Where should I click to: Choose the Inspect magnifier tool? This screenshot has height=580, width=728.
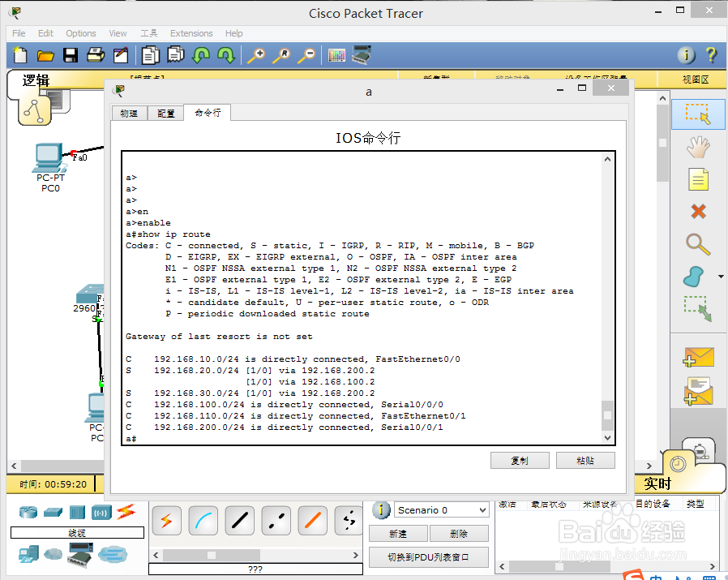[x=698, y=244]
